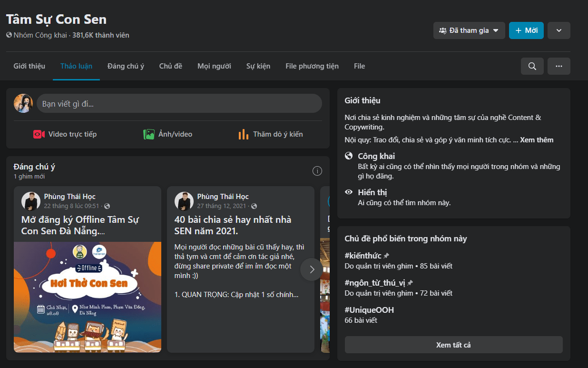
Task: Click the pin icon next to #ngôn_từ_thú_vị
Action: pos(410,283)
